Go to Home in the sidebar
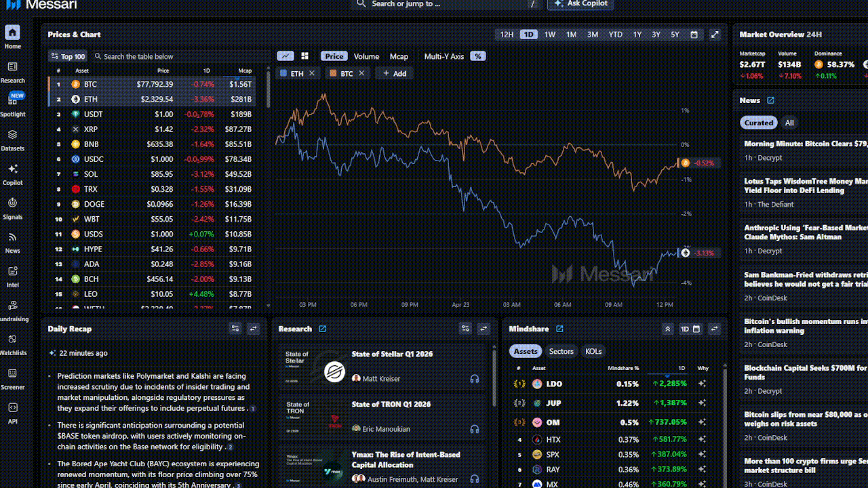Image resolution: width=868 pixels, height=488 pixels. pos(12,37)
